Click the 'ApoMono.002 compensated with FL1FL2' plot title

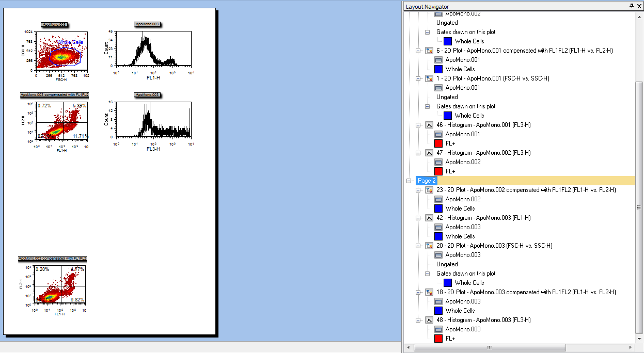pyautogui.click(x=52, y=258)
